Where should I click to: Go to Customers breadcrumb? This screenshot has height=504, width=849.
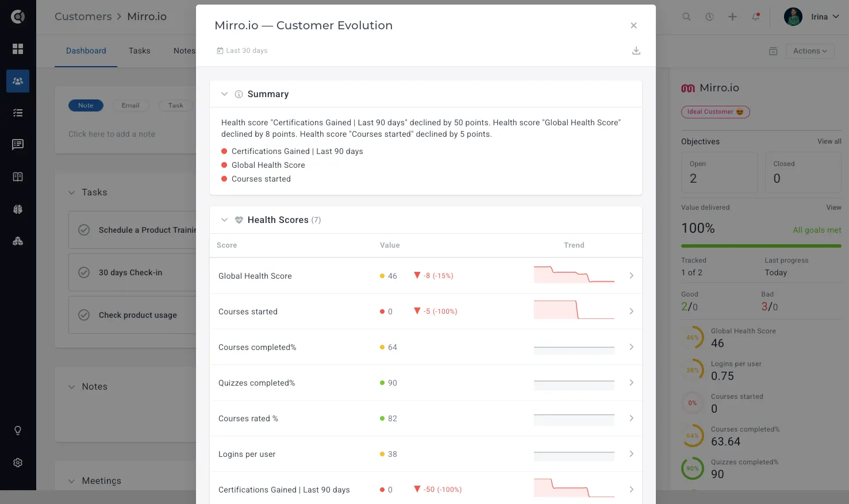click(x=83, y=17)
